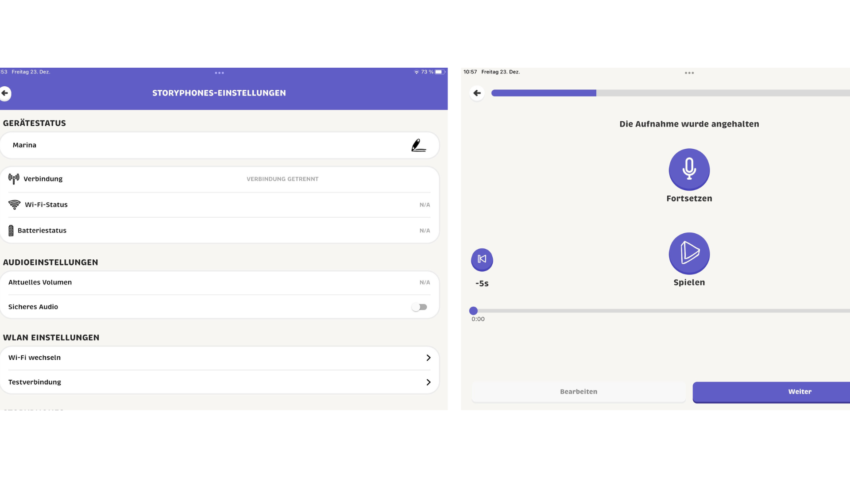Screen dimensions: 850x478
Task: Click the Verbindung antenna icon
Action: tap(14, 178)
